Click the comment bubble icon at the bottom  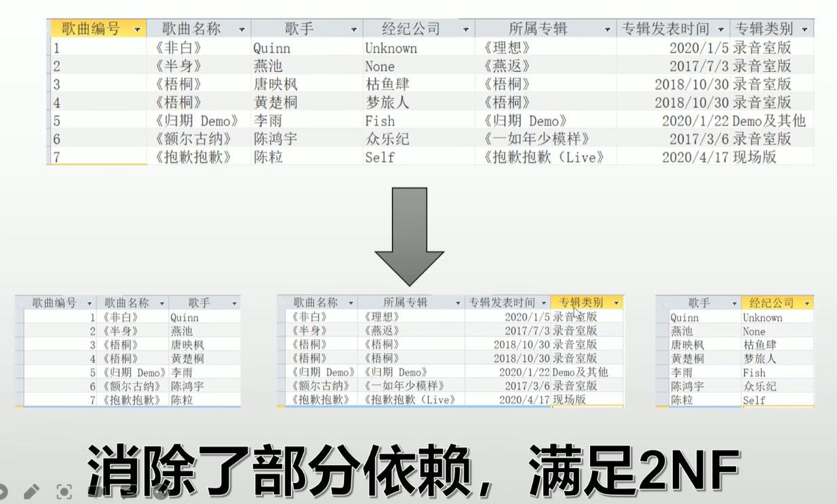(128, 492)
